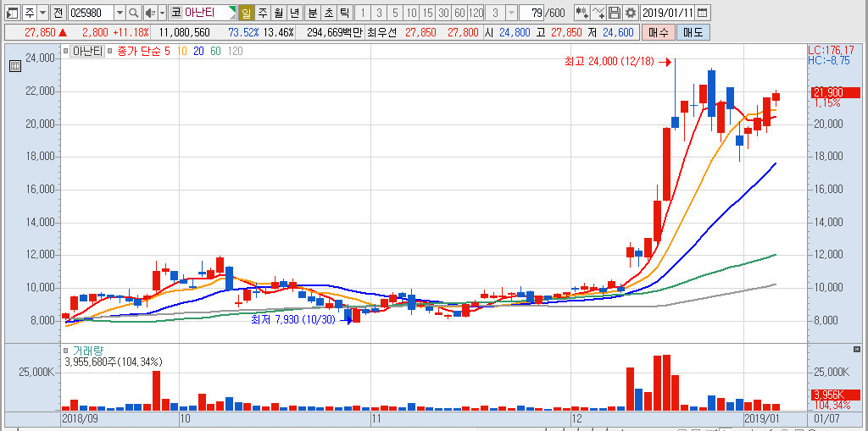Click the data grid icon beside chart
Image resolution: width=868 pixels, height=431 pixels.
click(15, 66)
